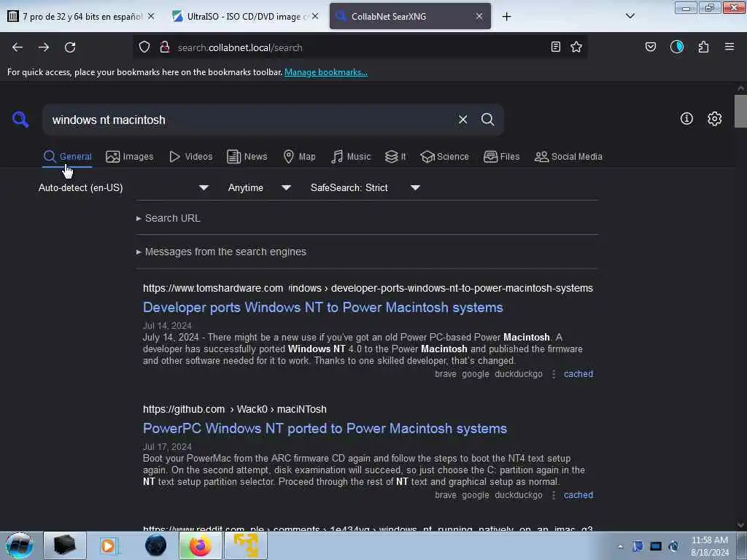Click the page vertical scrollbar thumb
The width and height of the screenshot is (747, 560).
point(740,111)
